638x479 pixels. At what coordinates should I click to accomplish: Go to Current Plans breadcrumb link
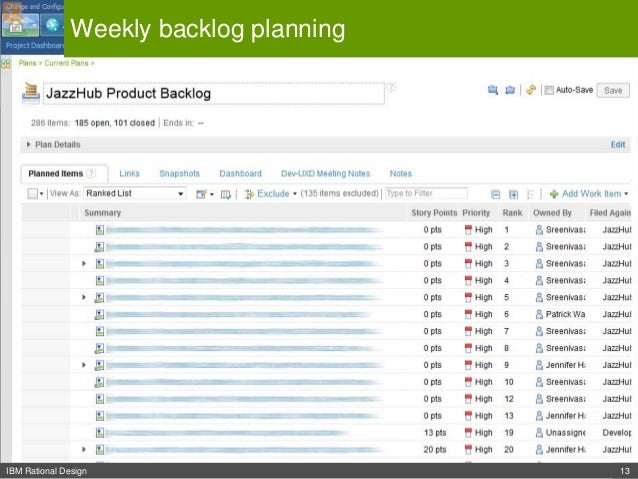pyautogui.click(x=66, y=63)
